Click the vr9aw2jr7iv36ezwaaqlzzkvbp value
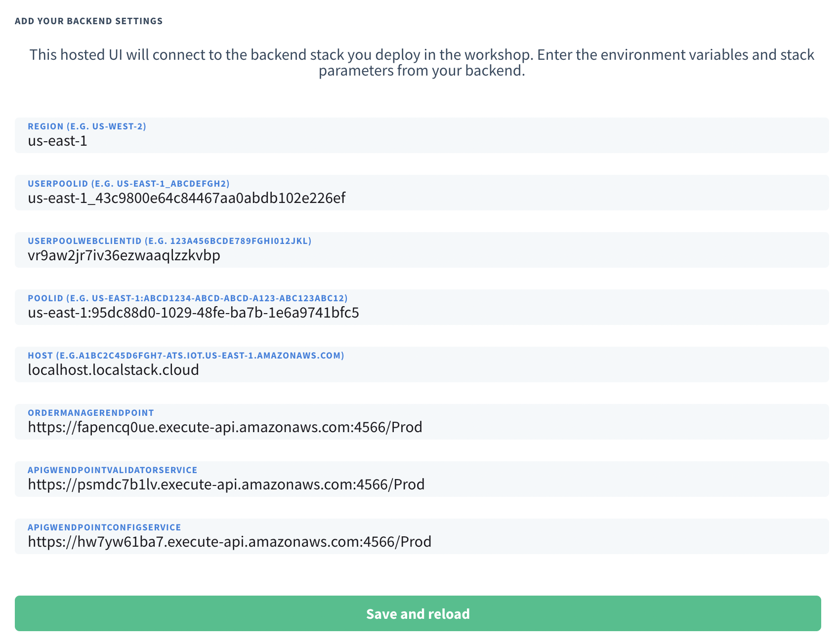Viewport: 839px width, 644px height. point(125,255)
